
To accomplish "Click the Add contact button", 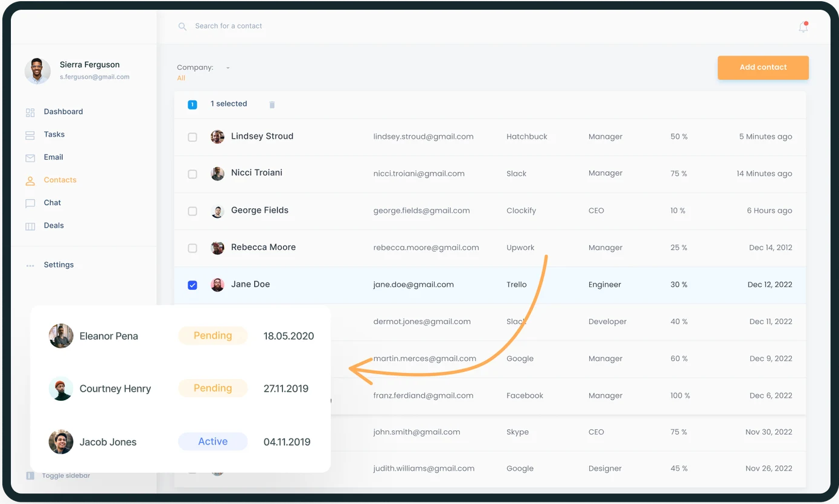I will (x=763, y=68).
